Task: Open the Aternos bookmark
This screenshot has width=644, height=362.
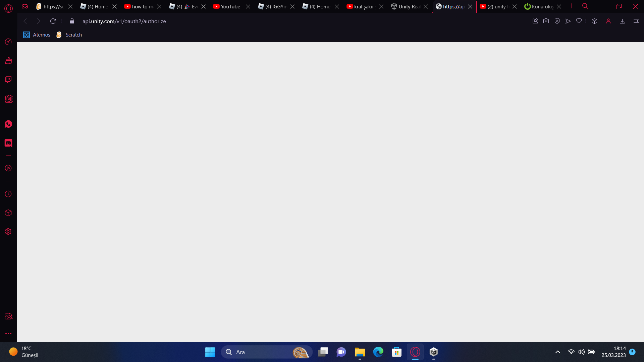Action: (37, 35)
